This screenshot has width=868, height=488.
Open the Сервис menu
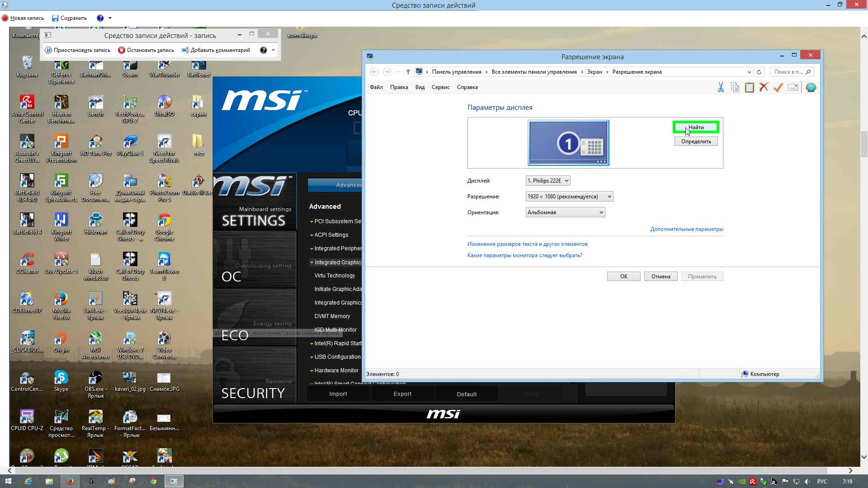pos(440,87)
